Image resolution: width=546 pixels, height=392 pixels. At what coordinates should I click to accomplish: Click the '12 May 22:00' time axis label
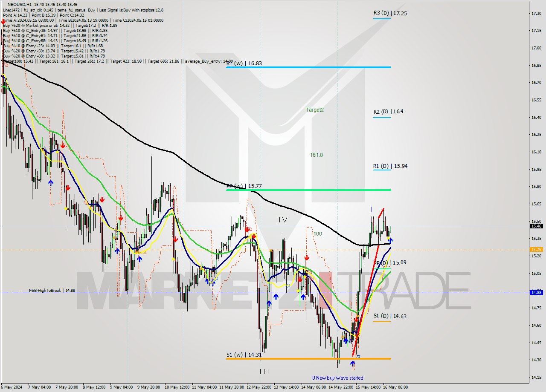pos(258,387)
